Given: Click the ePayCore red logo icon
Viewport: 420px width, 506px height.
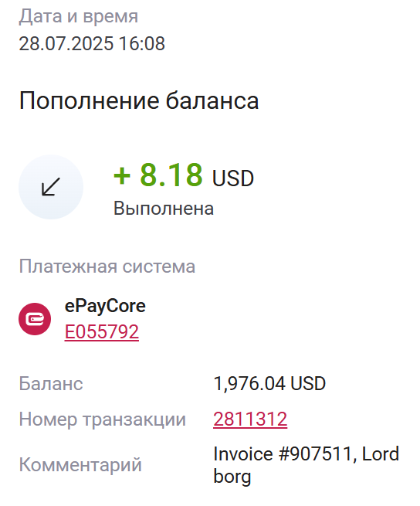Looking at the screenshot, I should pos(35,319).
